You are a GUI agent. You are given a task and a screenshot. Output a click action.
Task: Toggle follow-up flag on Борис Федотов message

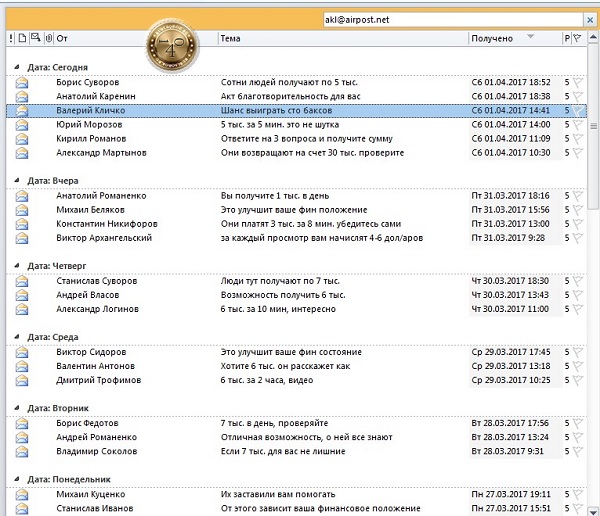(578, 424)
